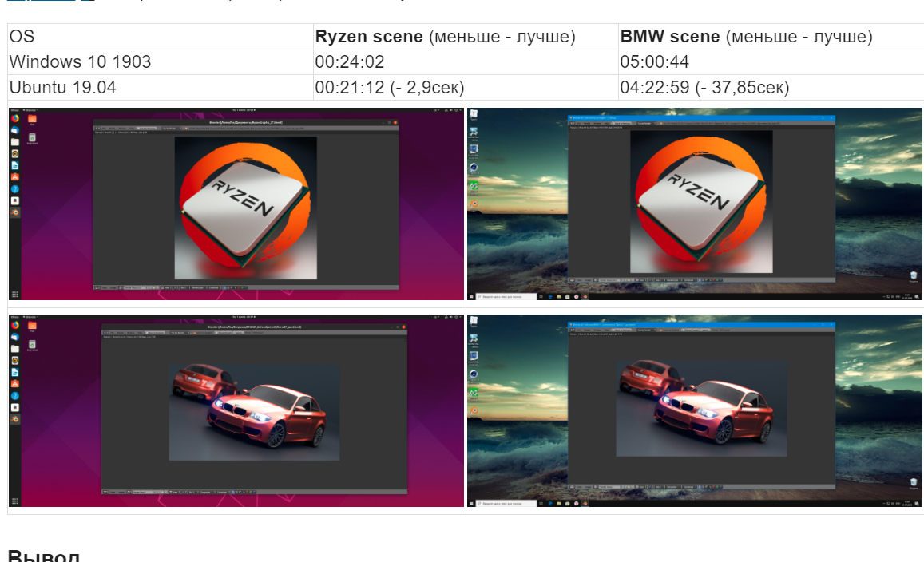Click Blender taskbar icon in Windows Ryzen screenshot
The image size is (924, 562).
pyautogui.click(x=585, y=297)
